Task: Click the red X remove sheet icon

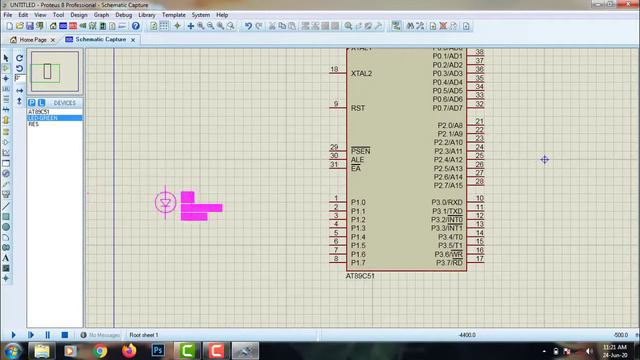Action: click(x=443, y=26)
